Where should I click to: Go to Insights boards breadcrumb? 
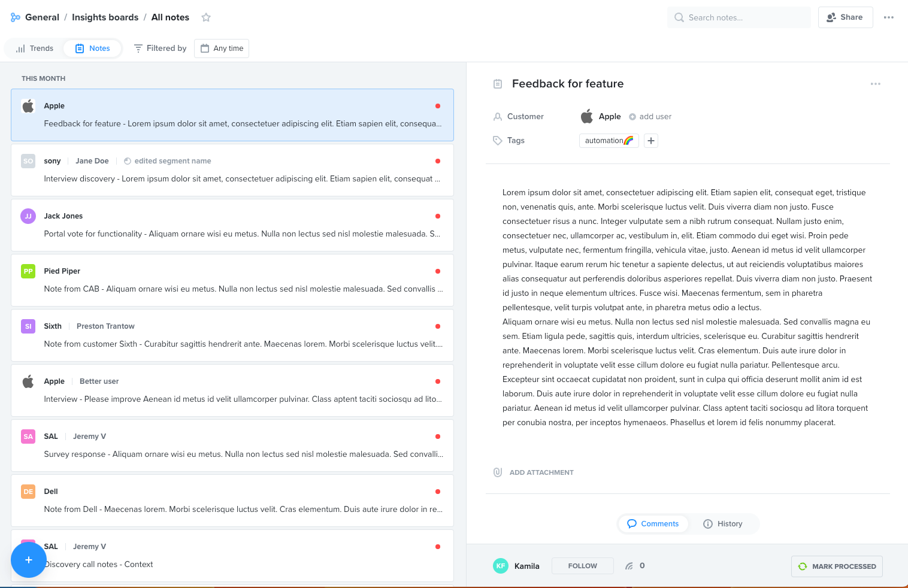pos(105,17)
